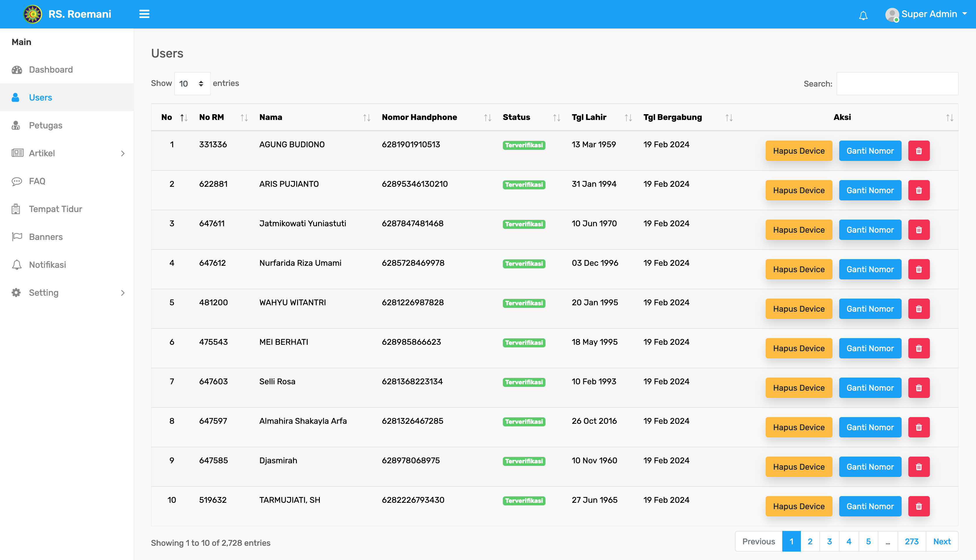Click the Setting gear icon

(x=16, y=293)
